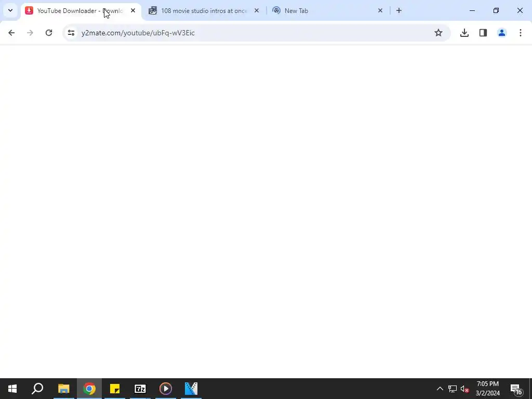Open the tab search dropdown arrow
532x399 pixels.
pyautogui.click(x=10, y=10)
